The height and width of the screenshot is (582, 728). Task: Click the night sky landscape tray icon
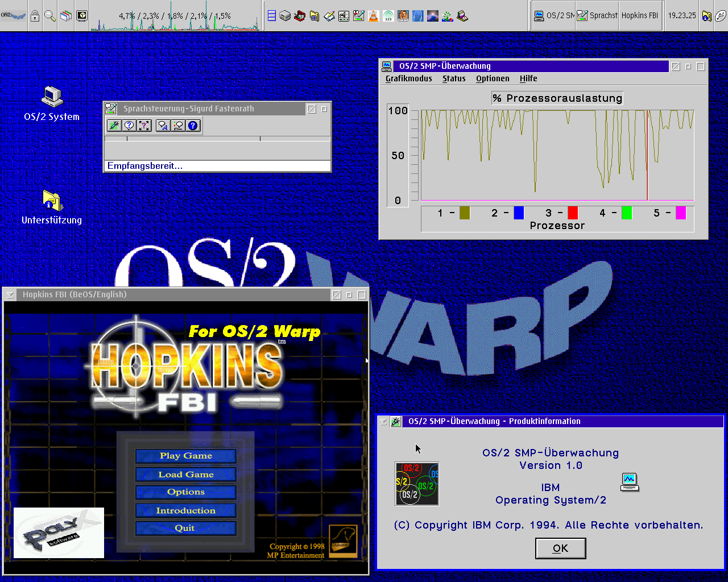coord(433,16)
